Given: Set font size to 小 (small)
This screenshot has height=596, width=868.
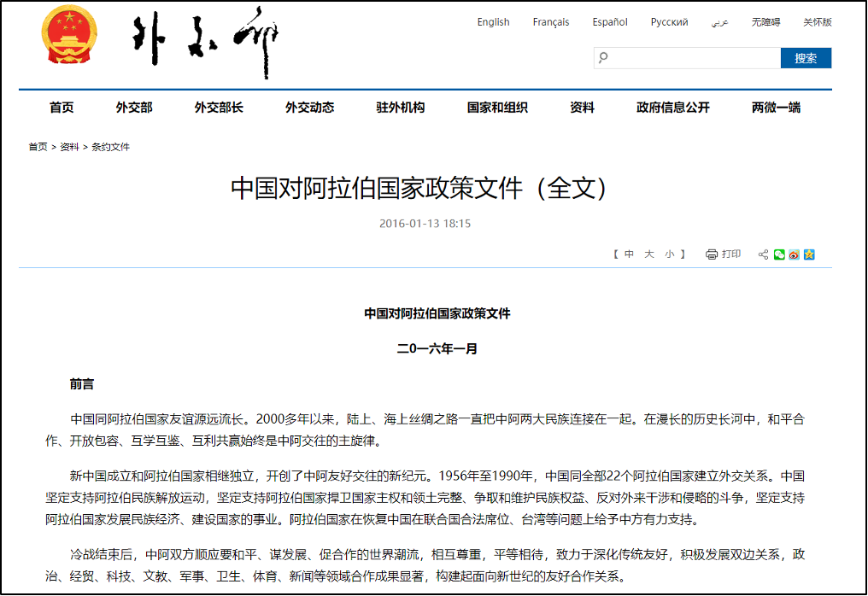Looking at the screenshot, I should [x=670, y=254].
